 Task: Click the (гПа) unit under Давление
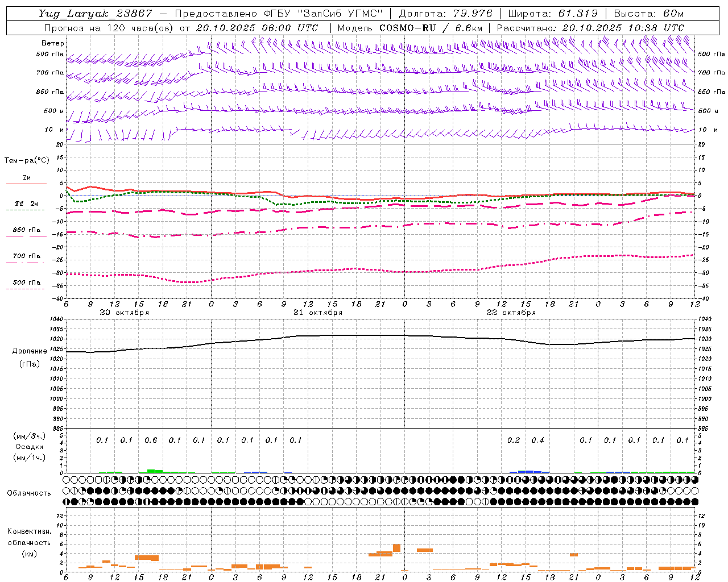pos(30,364)
